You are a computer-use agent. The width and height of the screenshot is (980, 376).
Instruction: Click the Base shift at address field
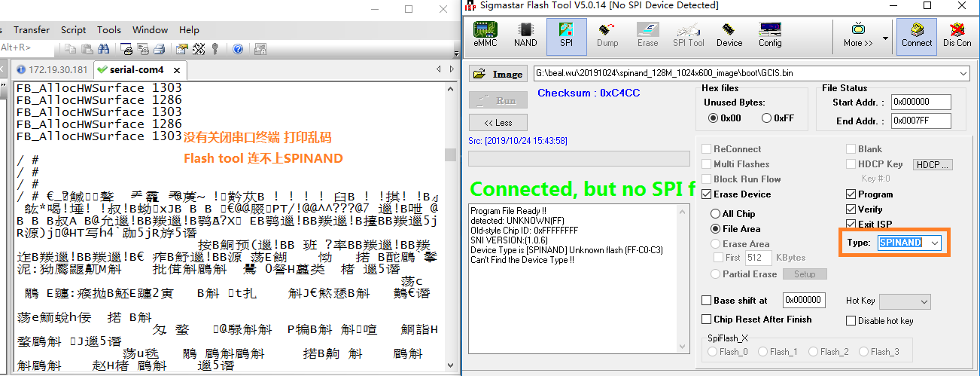tap(803, 301)
